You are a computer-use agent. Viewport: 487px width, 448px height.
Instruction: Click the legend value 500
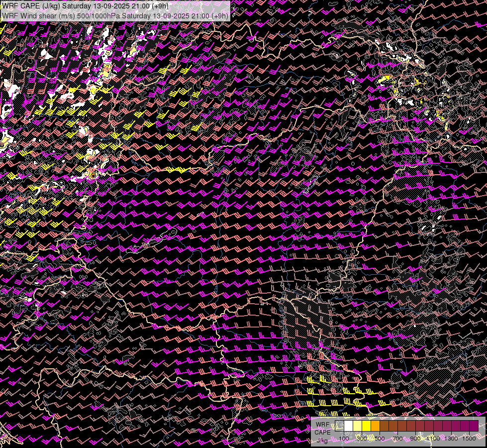coord(380,439)
